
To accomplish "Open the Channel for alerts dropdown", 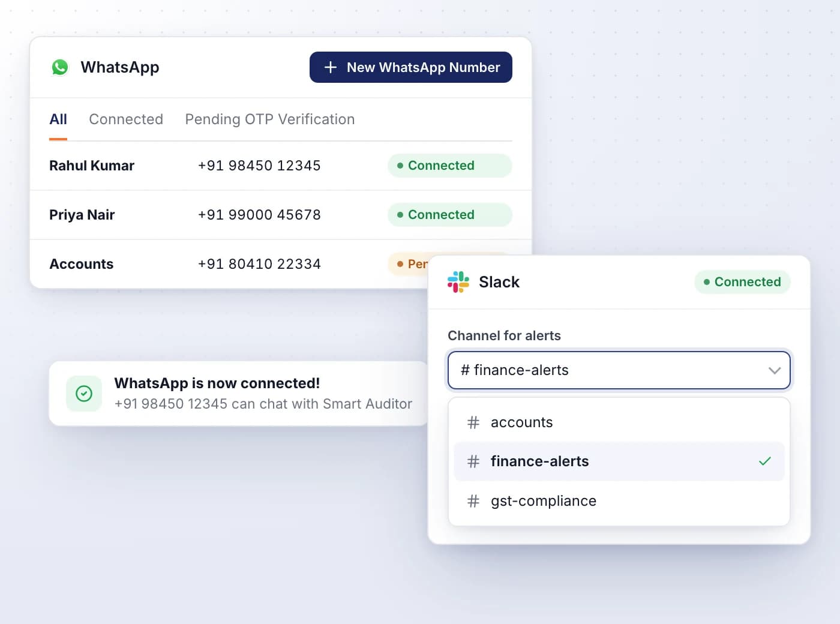I will [619, 370].
